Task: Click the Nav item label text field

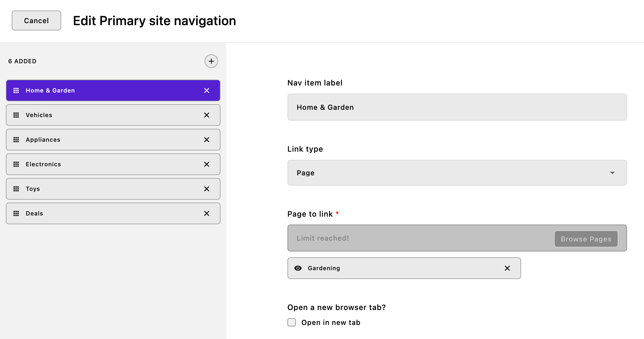Action: coord(457,107)
